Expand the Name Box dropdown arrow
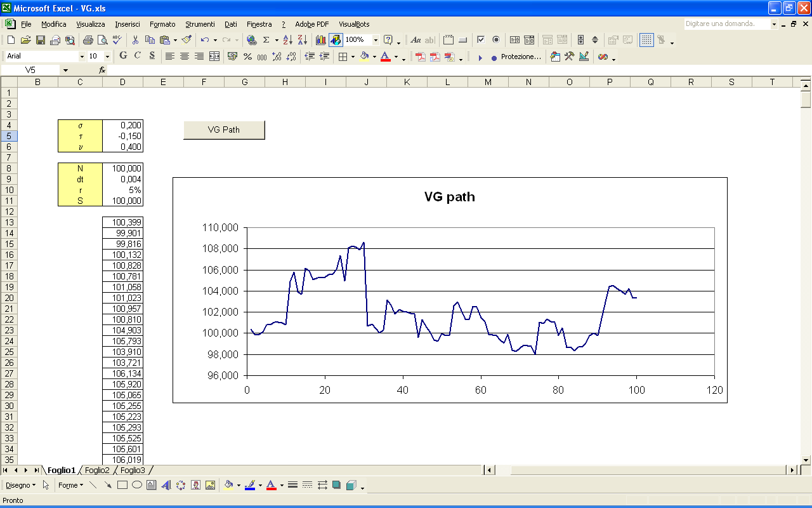The width and height of the screenshot is (812, 508). point(65,70)
